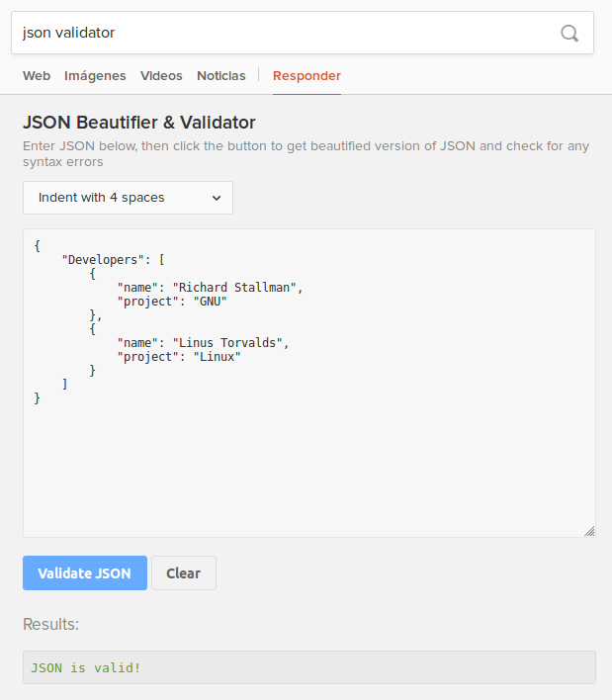Click the '"project": "Linux"' line
The width and height of the screenshot is (612, 700).
(x=179, y=357)
